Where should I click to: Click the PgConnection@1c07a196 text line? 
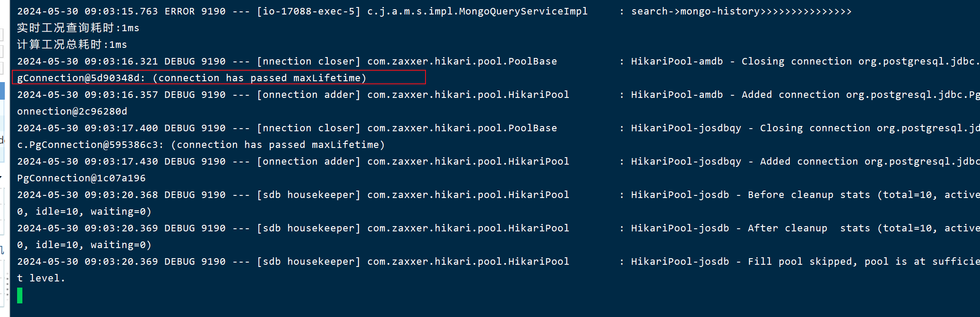coord(81,178)
